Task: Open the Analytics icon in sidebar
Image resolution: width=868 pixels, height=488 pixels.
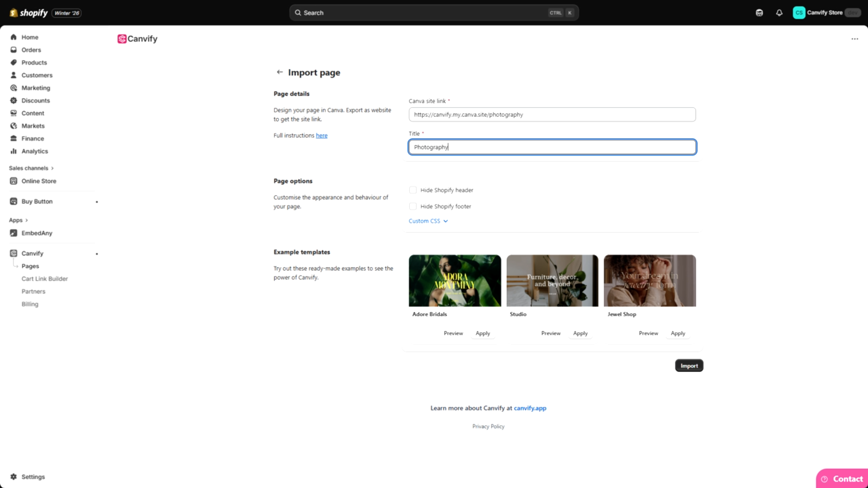Action: (14, 151)
